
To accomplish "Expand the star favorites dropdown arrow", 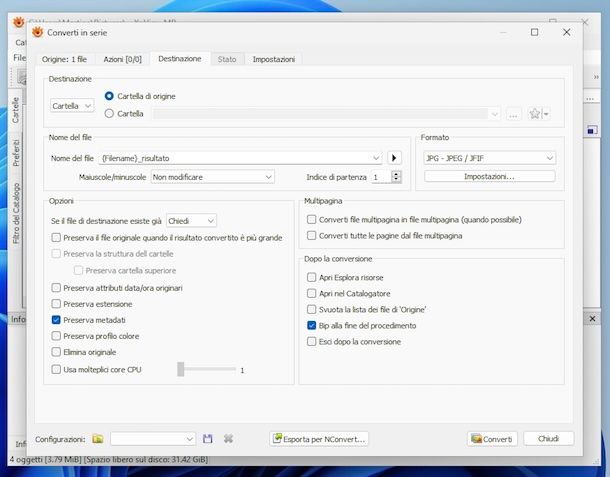I will pos(546,114).
